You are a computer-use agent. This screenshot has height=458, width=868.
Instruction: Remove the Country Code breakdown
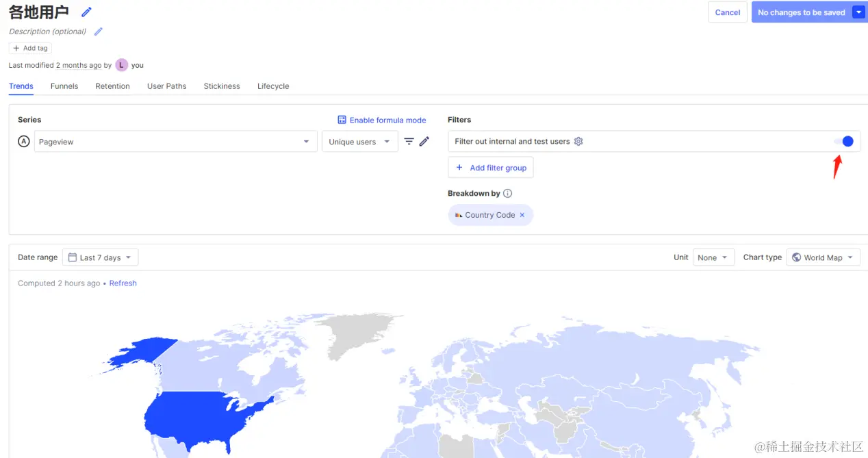522,215
